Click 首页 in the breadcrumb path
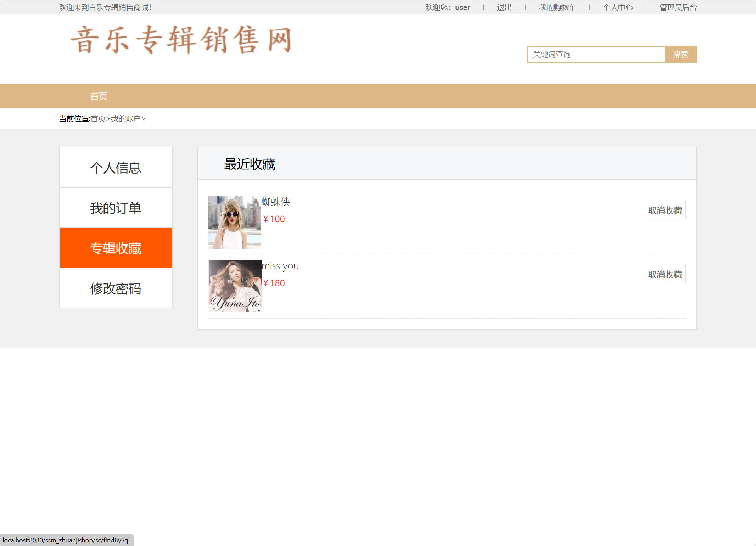The width and height of the screenshot is (756, 546). [98, 119]
